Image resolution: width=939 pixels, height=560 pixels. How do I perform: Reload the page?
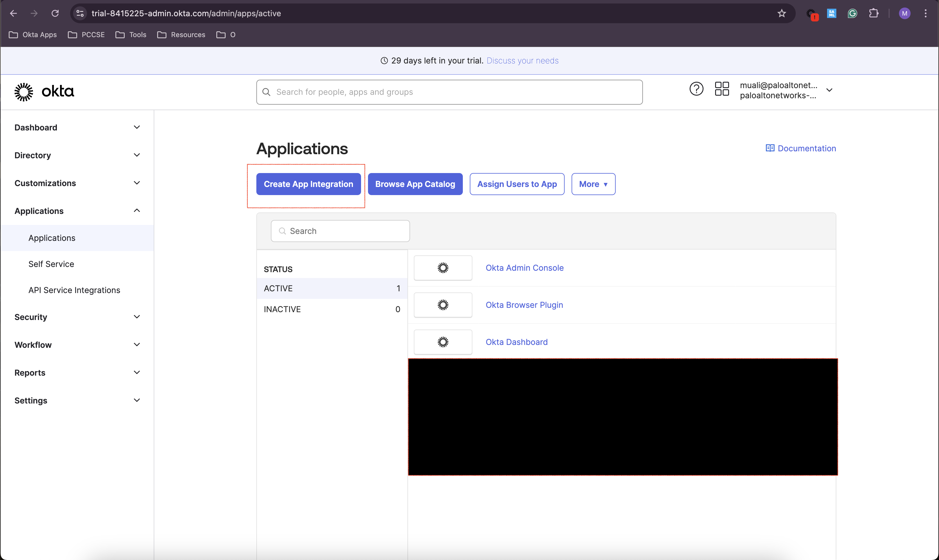(x=55, y=14)
